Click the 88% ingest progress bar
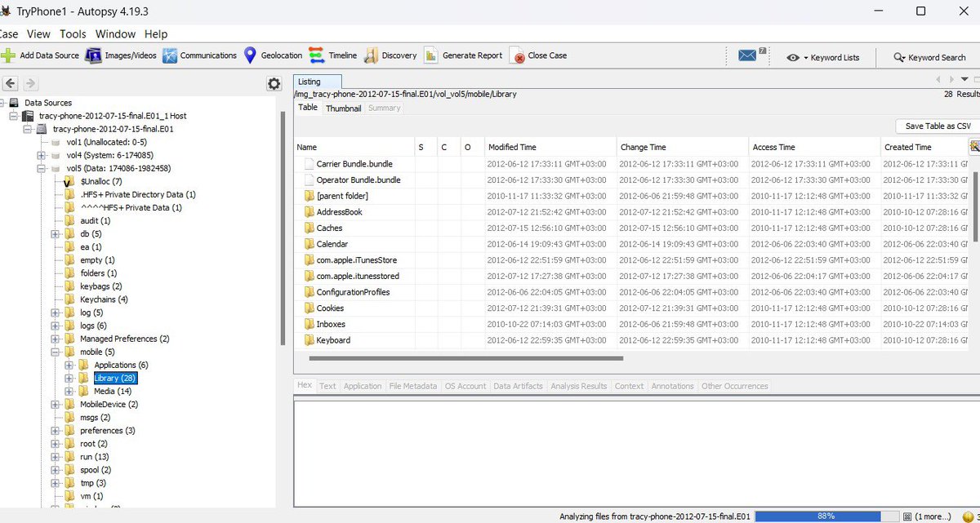Screen dimensions: 980x523 (826, 516)
